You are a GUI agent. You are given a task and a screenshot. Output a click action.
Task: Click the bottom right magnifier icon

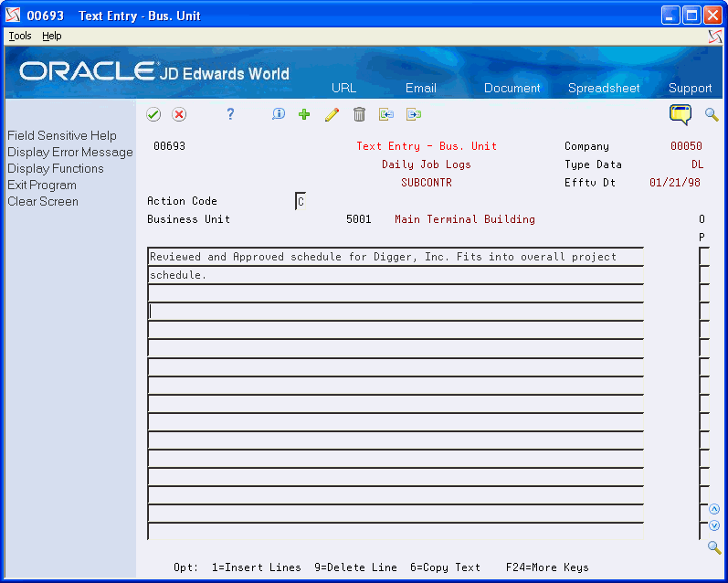714,547
